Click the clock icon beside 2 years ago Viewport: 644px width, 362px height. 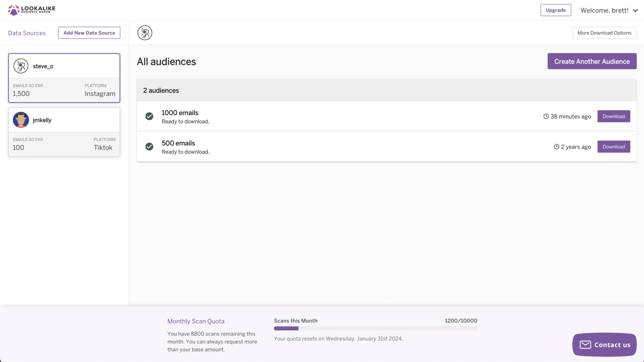coord(557,146)
